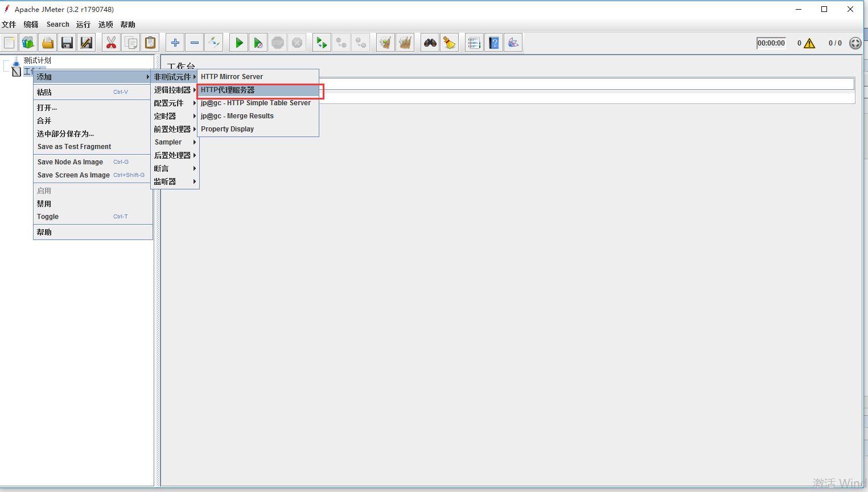Open the Search menu in menu bar
The width and height of the screenshot is (868, 492).
(x=58, y=24)
